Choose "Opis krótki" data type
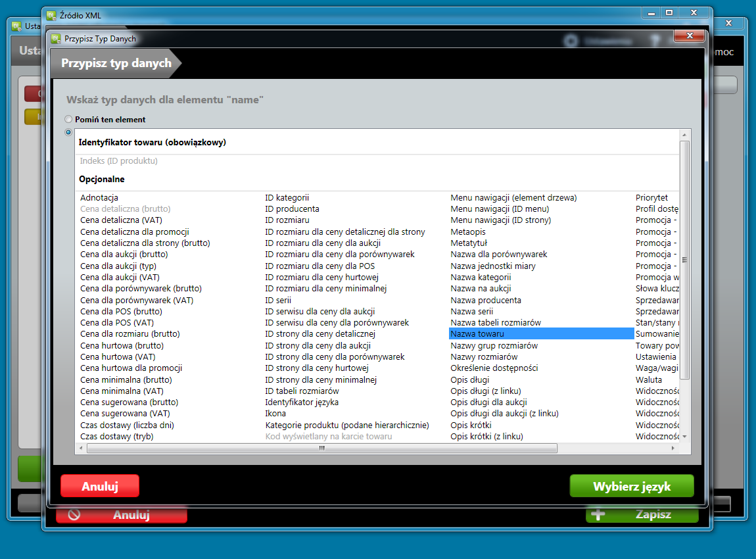The width and height of the screenshot is (756, 559). click(472, 425)
